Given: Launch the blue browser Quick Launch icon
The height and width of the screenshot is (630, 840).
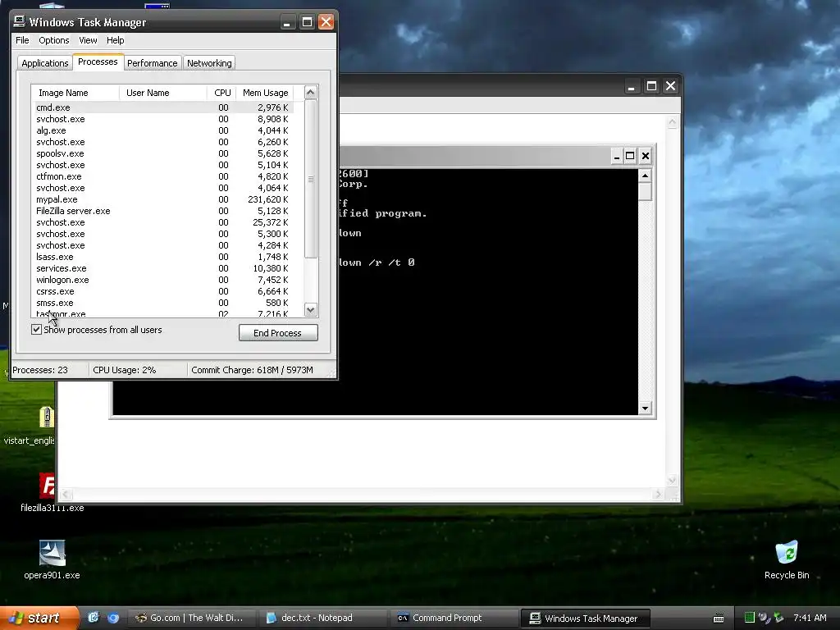Looking at the screenshot, I should [x=113, y=618].
